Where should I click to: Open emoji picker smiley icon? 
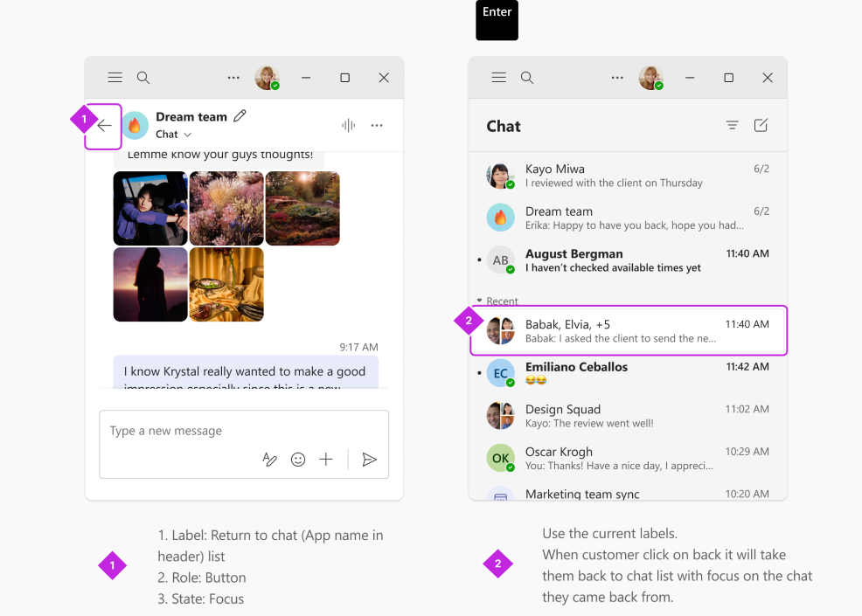point(298,460)
